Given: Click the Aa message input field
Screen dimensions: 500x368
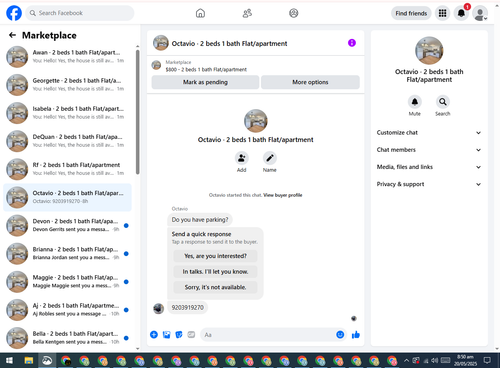Looking at the screenshot, I should 268,335.
